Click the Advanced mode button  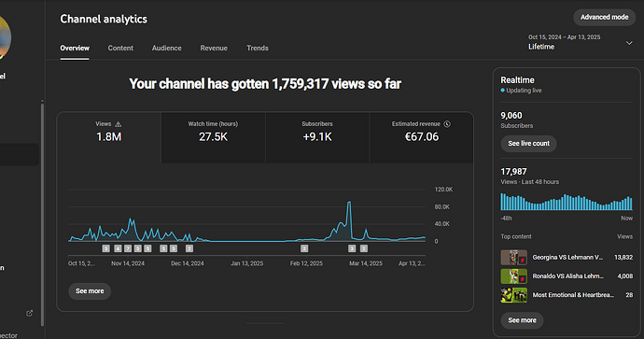(x=604, y=17)
